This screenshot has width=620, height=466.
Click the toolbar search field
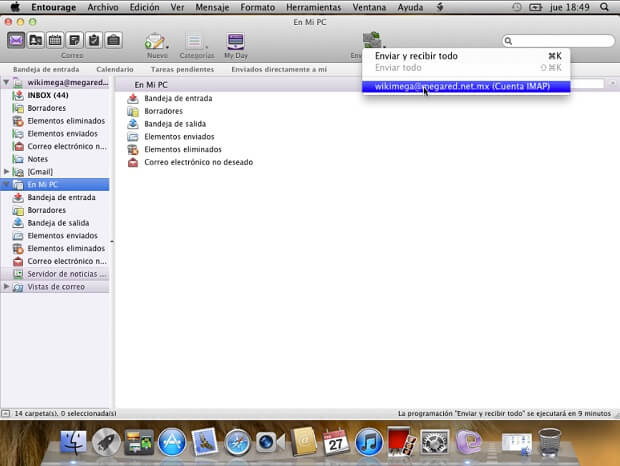[x=558, y=40]
